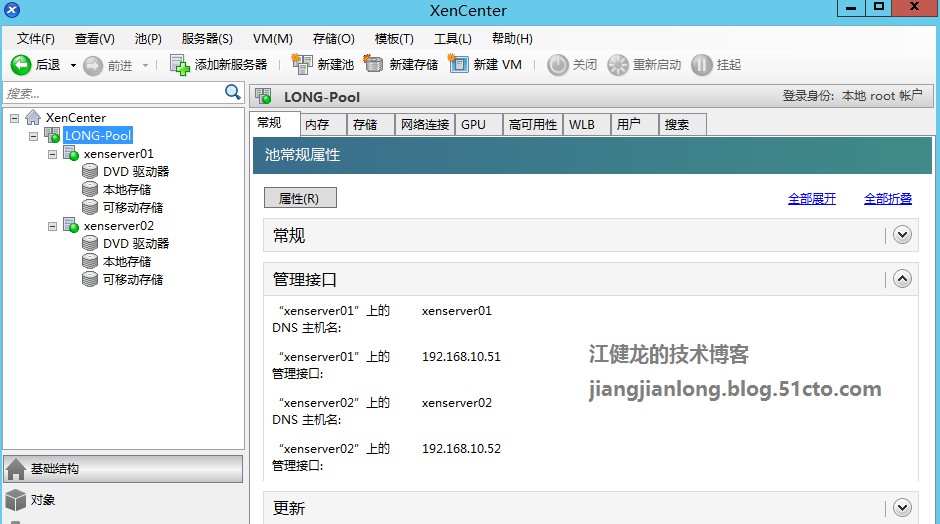Click the search input field
The height and width of the screenshot is (524, 940).
pyautogui.click(x=114, y=94)
